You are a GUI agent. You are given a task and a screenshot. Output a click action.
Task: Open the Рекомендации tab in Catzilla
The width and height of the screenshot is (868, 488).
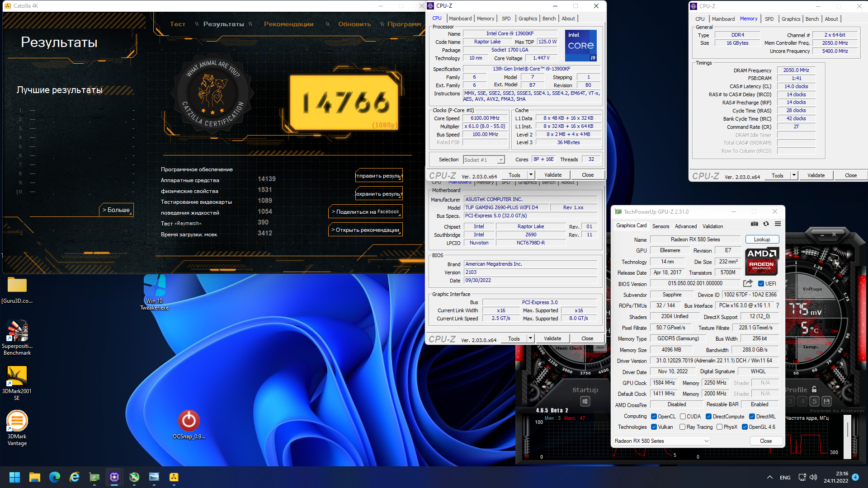tap(288, 24)
